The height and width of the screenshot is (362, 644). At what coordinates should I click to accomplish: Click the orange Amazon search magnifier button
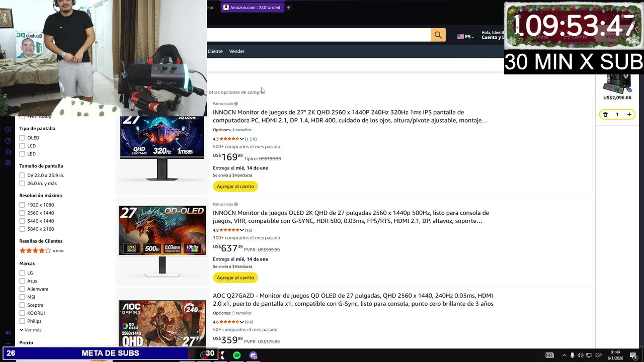(x=438, y=35)
